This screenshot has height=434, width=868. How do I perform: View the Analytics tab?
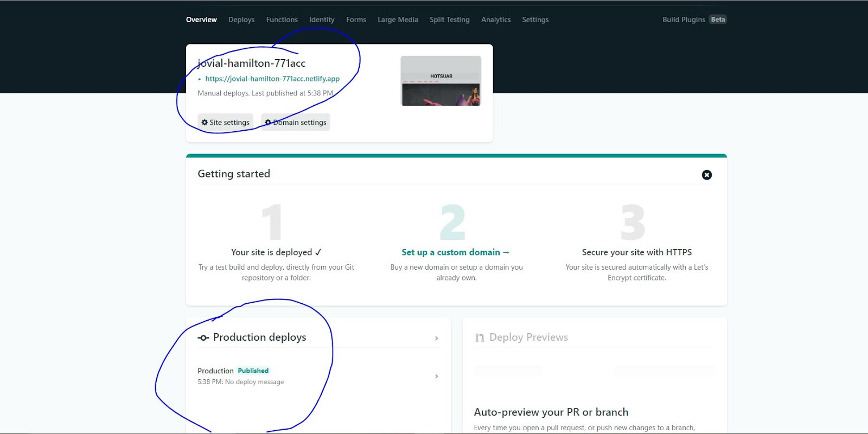[496, 20]
